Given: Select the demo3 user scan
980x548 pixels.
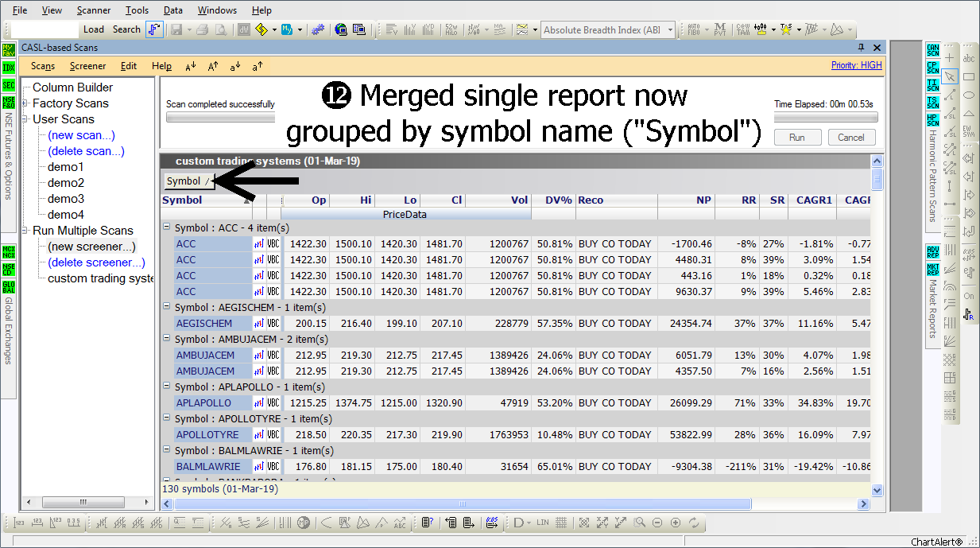Looking at the screenshot, I should coord(66,199).
